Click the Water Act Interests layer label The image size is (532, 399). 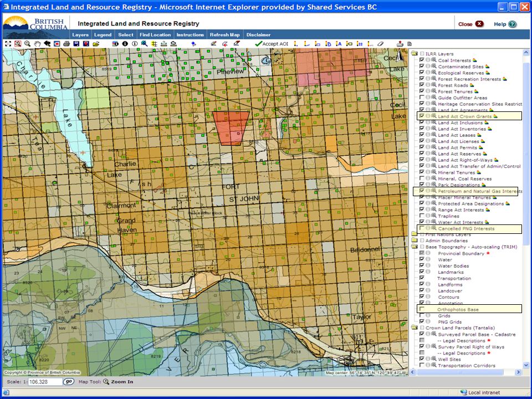(x=461, y=222)
